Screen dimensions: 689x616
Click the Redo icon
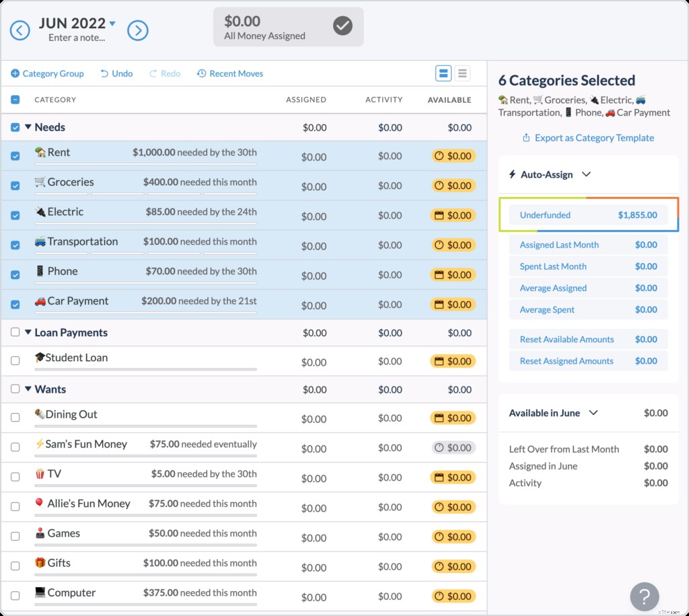tap(152, 73)
